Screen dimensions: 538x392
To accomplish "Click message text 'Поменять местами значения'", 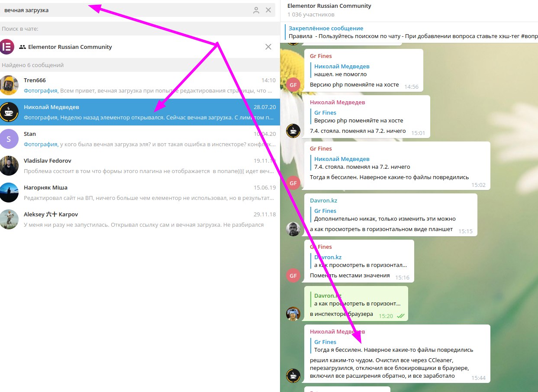I will (350, 275).
